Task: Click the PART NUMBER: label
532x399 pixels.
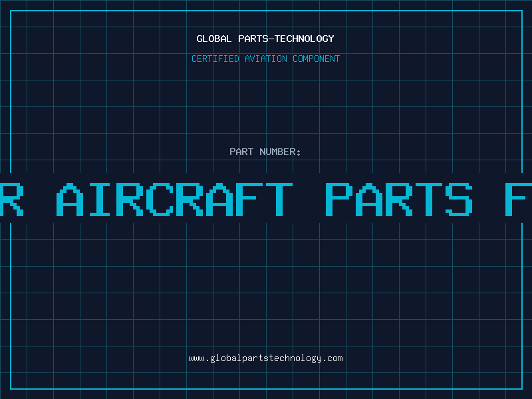Action: click(265, 152)
